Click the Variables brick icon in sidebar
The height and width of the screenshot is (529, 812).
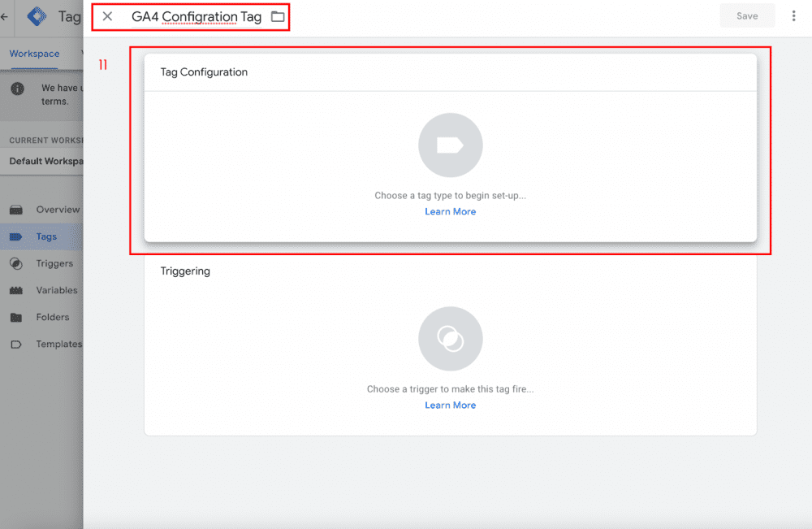tap(16, 291)
